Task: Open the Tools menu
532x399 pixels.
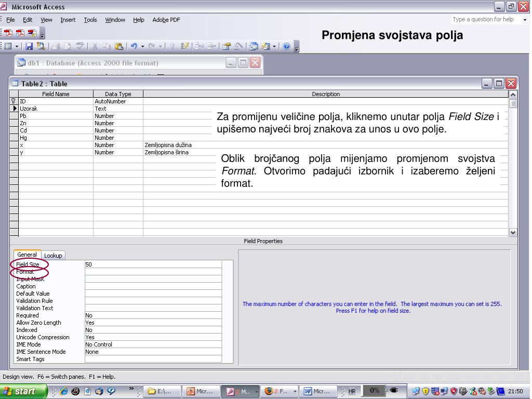Action: pos(90,20)
